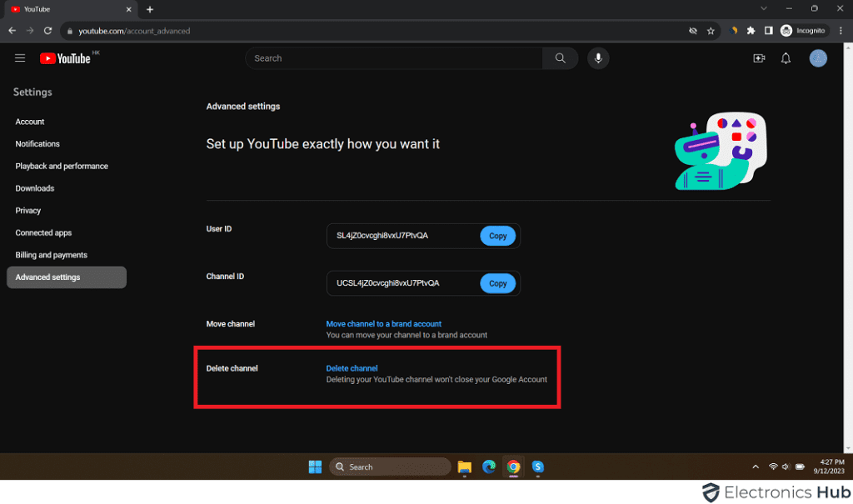The width and height of the screenshot is (853, 504).
Task: Click the YouTube logo
Action: pyautogui.click(x=64, y=58)
